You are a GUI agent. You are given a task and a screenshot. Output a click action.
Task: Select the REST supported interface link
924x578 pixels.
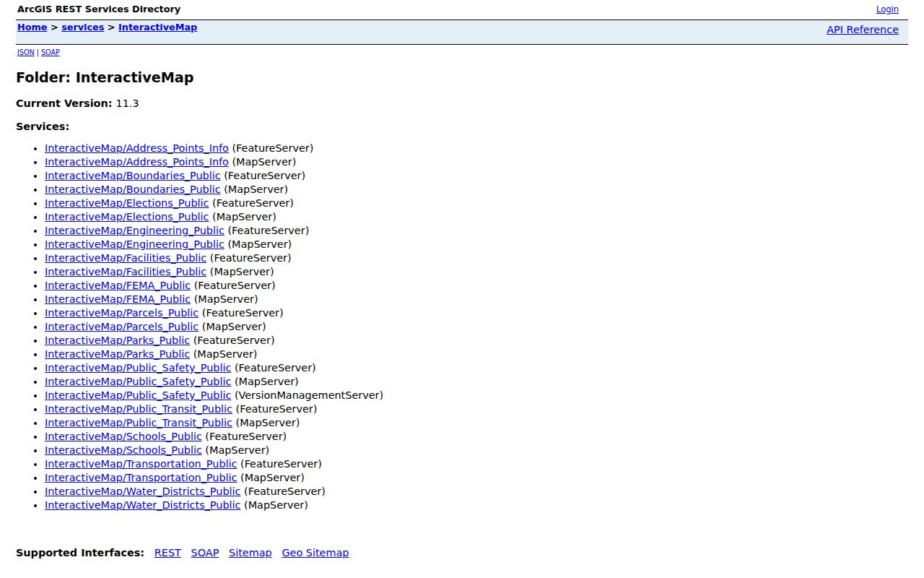[167, 553]
